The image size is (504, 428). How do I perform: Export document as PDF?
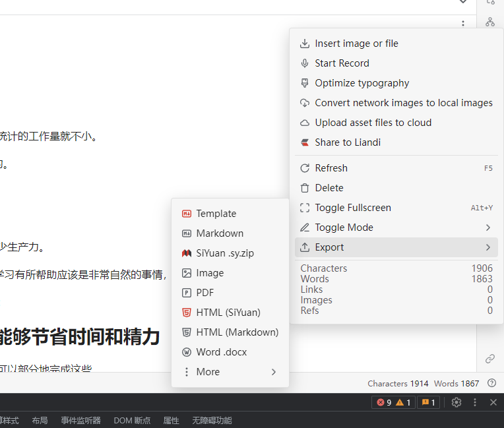pos(230,293)
